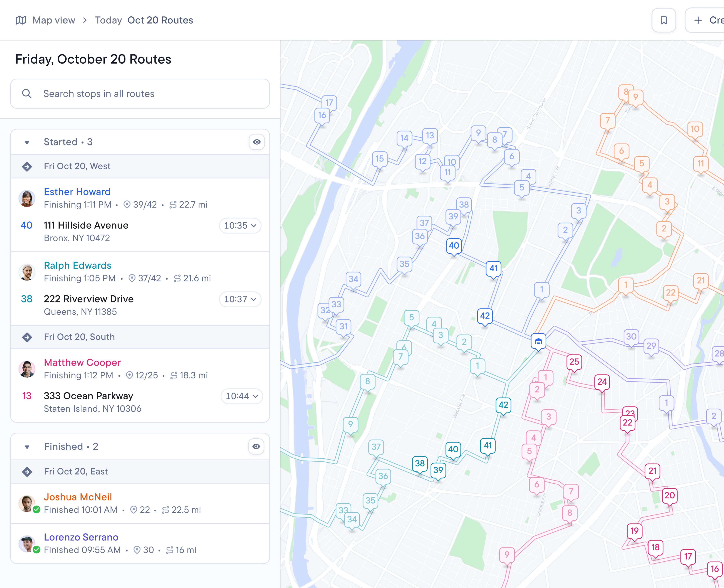Screen dimensions: 724x588
Task: Click the search magnifier icon
Action: pyautogui.click(x=27, y=94)
